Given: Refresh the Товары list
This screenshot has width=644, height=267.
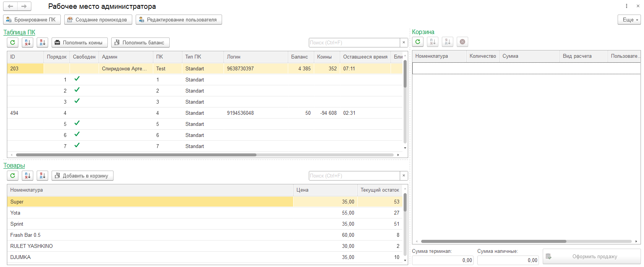Looking at the screenshot, I should [13, 176].
